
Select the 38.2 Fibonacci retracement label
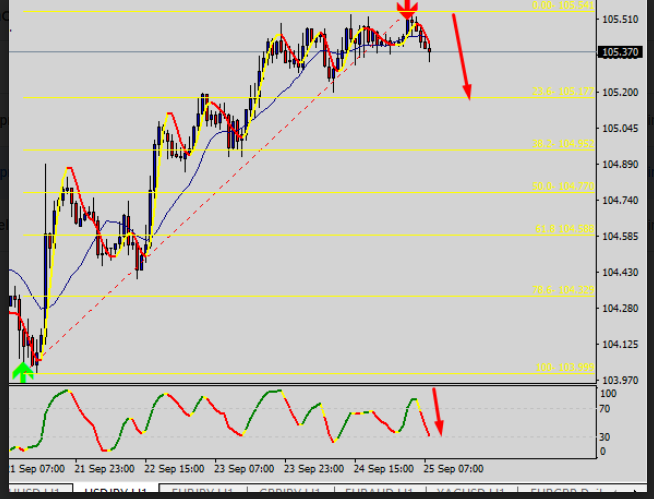pyautogui.click(x=563, y=144)
